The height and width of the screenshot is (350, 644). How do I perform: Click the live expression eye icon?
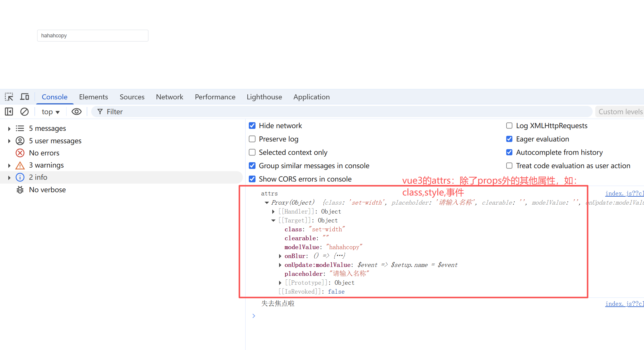[77, 112]
